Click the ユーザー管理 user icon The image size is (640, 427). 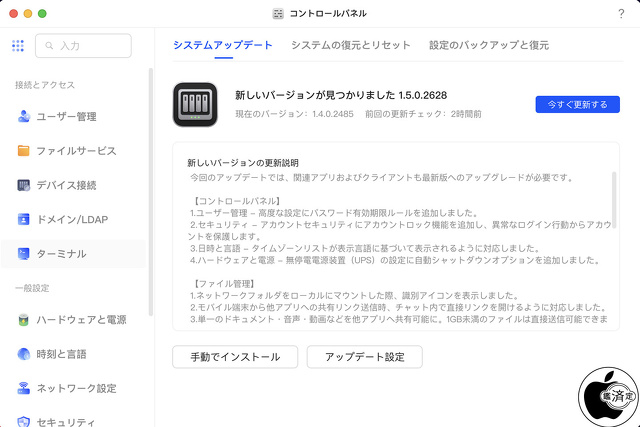pos(24,116)
